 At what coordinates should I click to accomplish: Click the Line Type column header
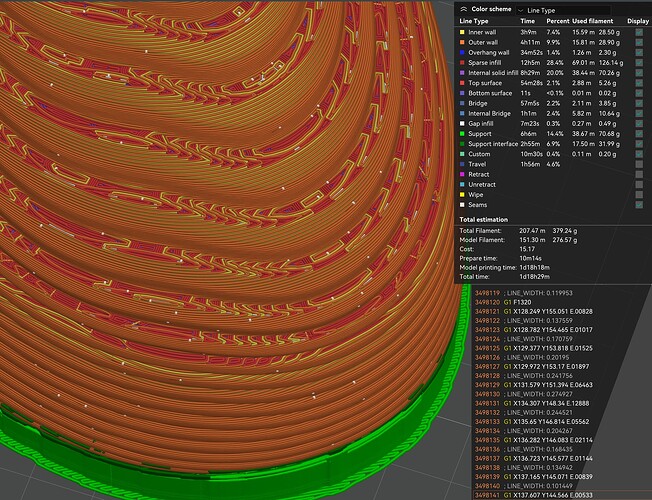coord(474,21)
